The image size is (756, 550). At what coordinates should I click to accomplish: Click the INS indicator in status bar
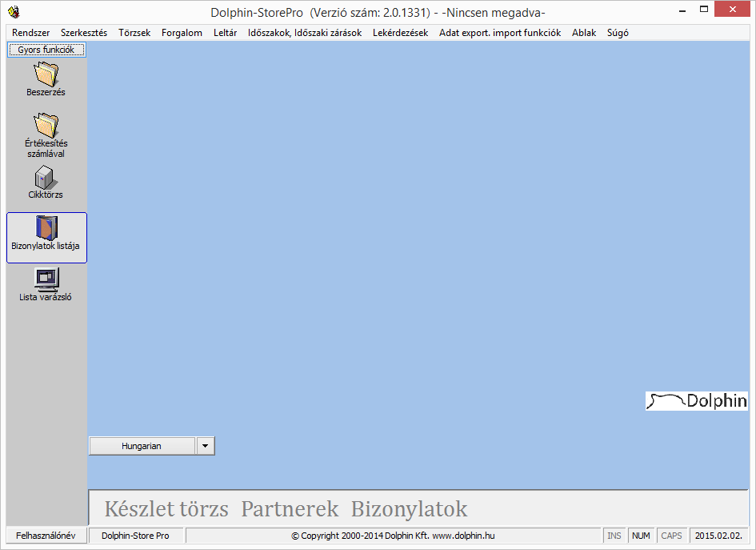(614, 536)
